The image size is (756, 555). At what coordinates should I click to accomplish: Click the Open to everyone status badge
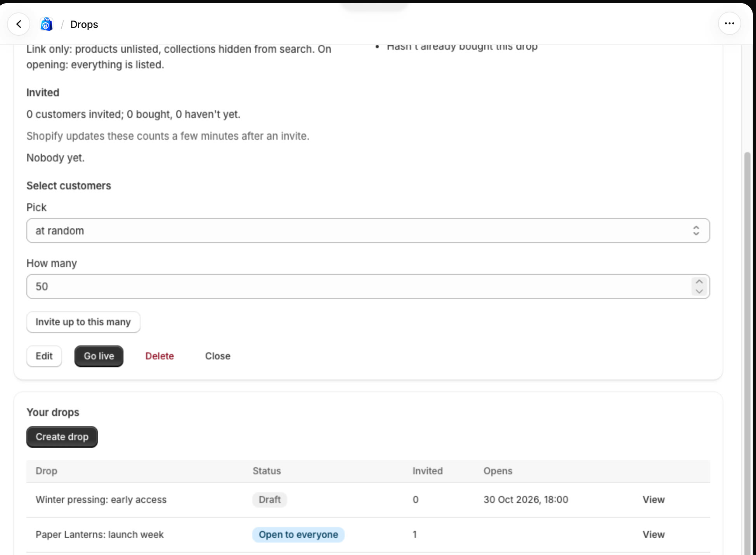pyautogui.click(x=298, y=535)
